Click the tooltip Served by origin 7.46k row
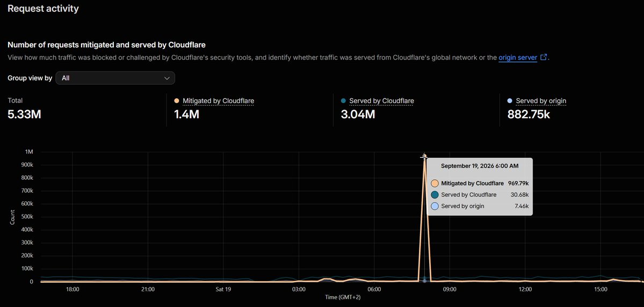This screenshot has width=644, height=307. 480,206
